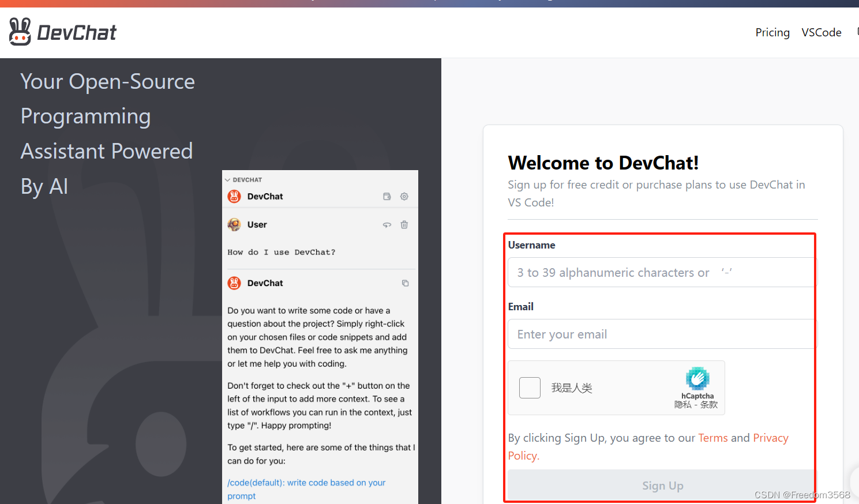
Task: Open the hCaptcha 隐私 privacy link
Action: click(683, 405)
